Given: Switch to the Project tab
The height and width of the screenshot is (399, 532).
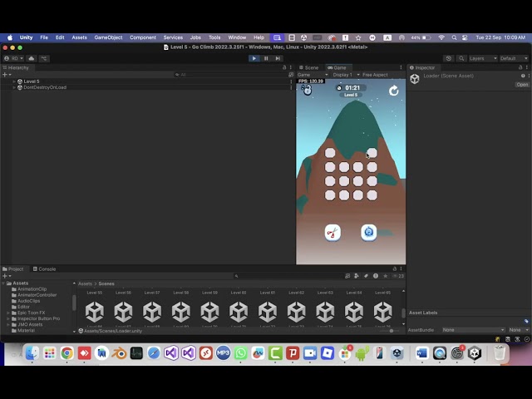Looking at the screenshot, I should pyautogui.click(x=13, y=269).
